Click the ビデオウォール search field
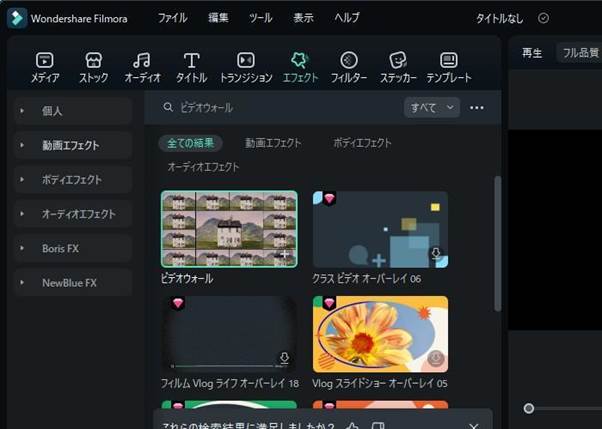Viewport: 602px width, 429px height. pos(284,108)
